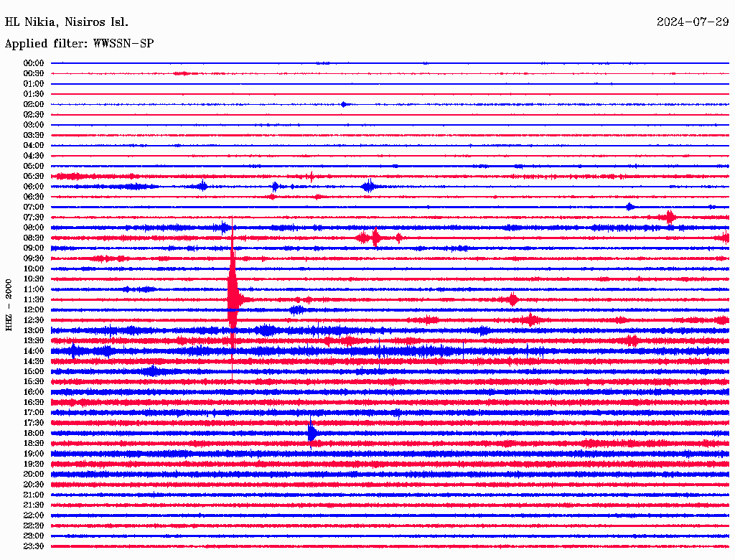Select the 06:00 time label
The image size is (735, 560).
[x=34, y=186]
